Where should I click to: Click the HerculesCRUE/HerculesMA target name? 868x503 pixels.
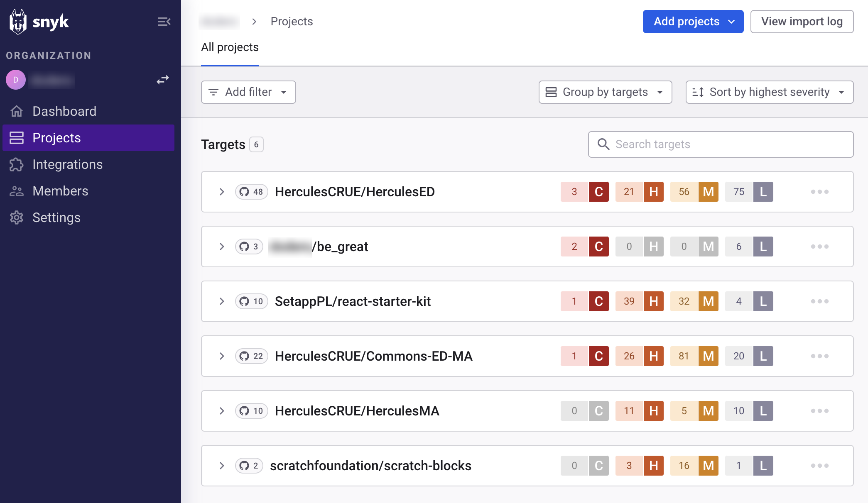click(x=357, y=411)
